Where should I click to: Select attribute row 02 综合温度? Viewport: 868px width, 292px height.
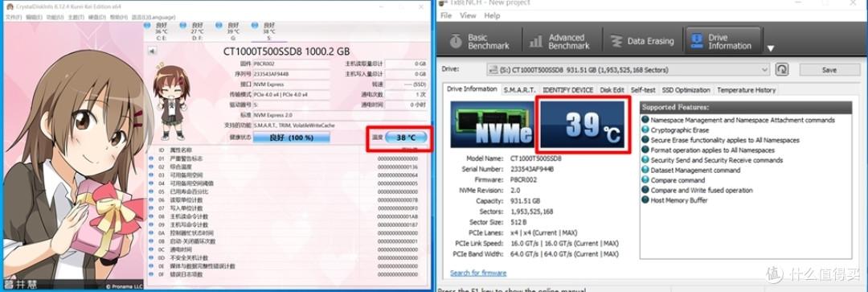(x=286, y=167)
